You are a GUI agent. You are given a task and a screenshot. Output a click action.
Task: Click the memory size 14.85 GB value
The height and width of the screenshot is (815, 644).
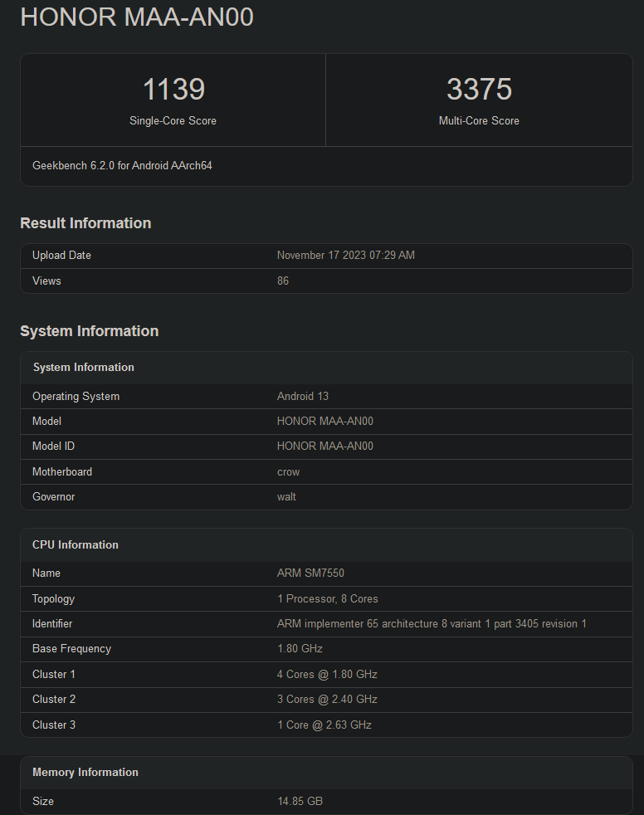coord(300,802)
